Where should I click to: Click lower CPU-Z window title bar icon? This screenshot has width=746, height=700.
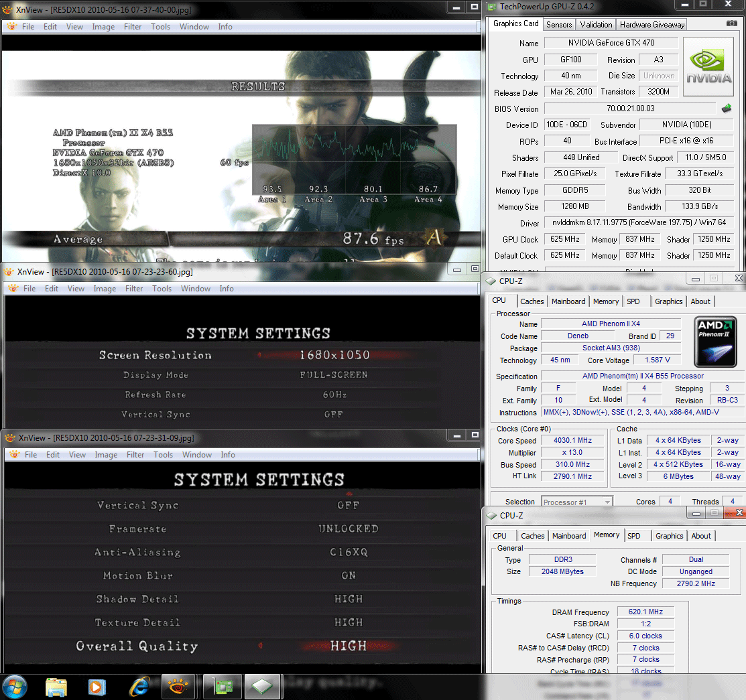(491, 516)
